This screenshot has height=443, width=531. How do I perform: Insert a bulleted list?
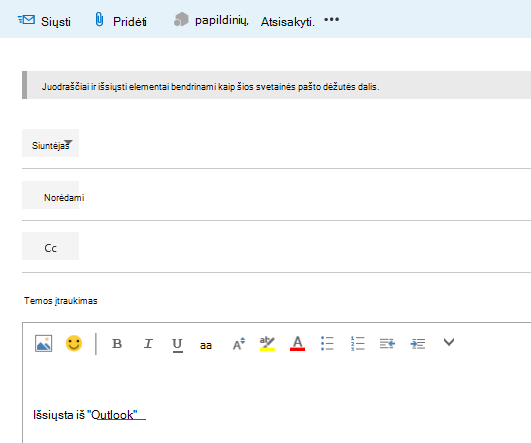327,343
